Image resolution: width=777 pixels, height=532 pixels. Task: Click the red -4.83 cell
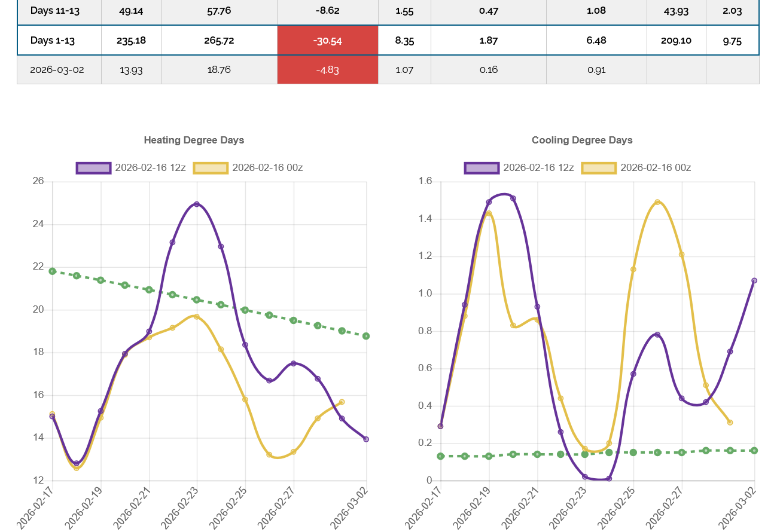click(x=327, y=70)
